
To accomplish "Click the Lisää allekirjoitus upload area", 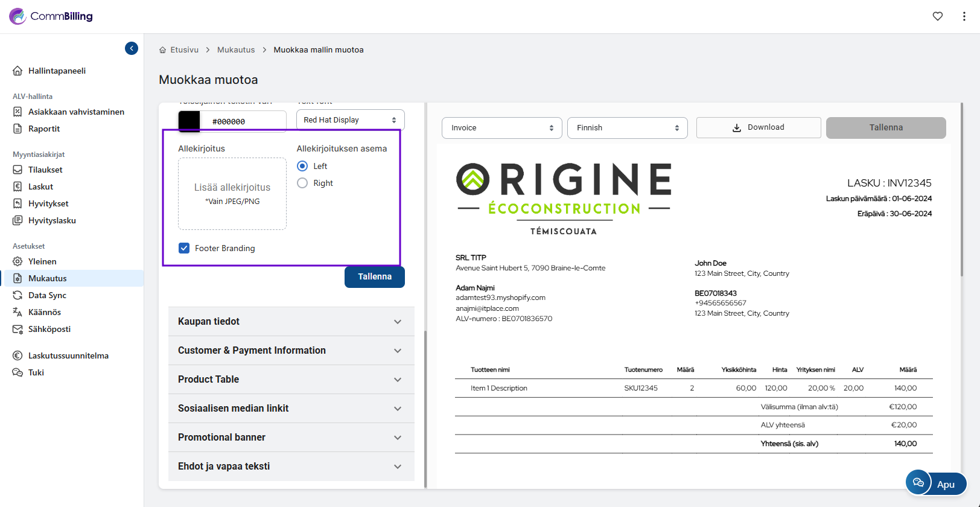I will tap(232, 194).
